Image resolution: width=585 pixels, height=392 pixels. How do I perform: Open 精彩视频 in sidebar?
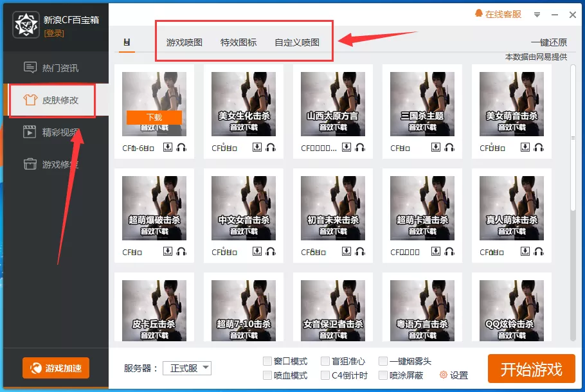coord(56,132)
